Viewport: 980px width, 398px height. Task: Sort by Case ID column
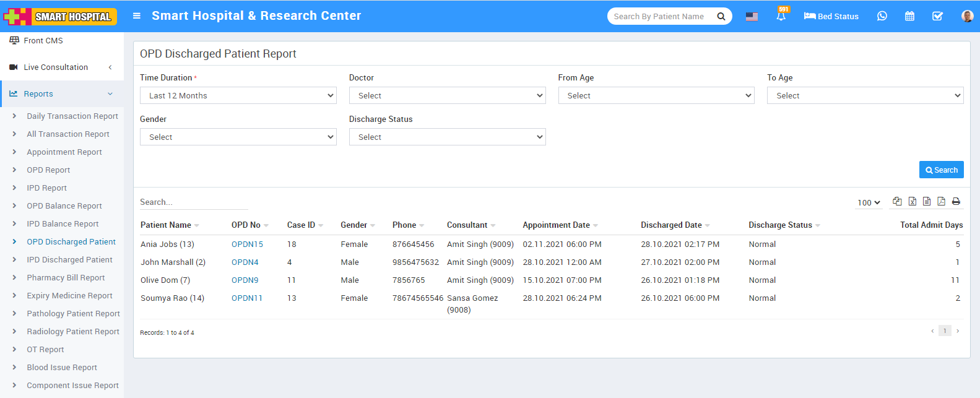pyautogui.click(x=305, y=225)
